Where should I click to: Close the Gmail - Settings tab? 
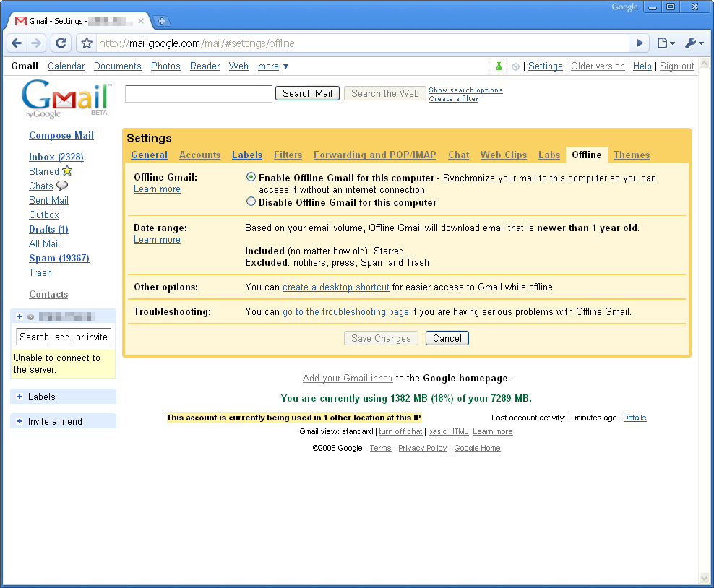(x=141, y=21)
